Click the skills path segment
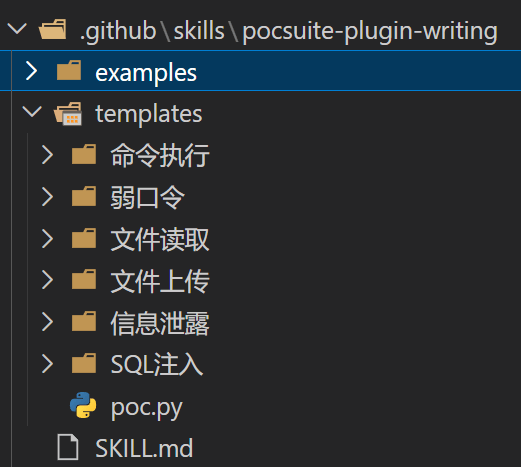Screen dimensions: 521x467 point(199,31)
